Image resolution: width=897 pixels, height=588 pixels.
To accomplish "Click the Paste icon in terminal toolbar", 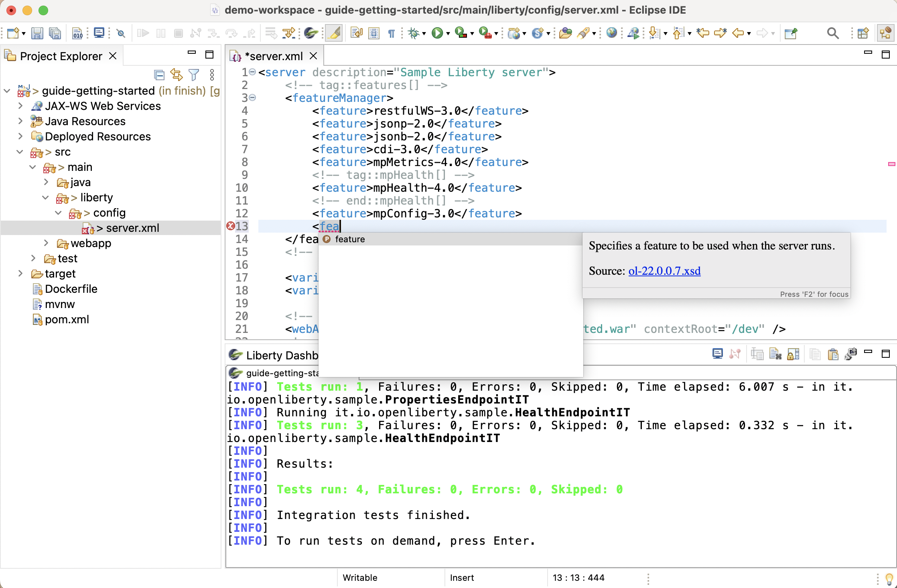I will (x=833, y=354).
